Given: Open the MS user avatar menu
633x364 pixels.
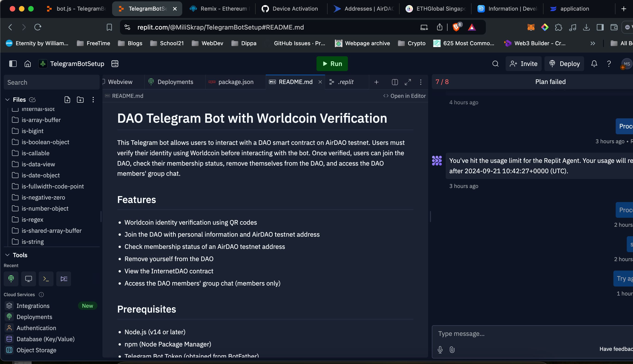Looking at the screenshot, I should pos(627,64).
